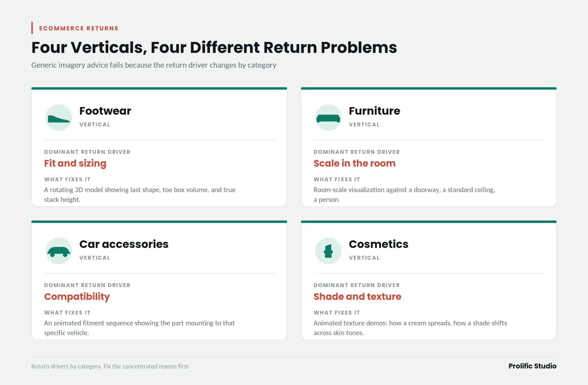This screenshot has width=588, height=385.
Task: Click the Fit and sizing driver text
Action: [75, 163]
